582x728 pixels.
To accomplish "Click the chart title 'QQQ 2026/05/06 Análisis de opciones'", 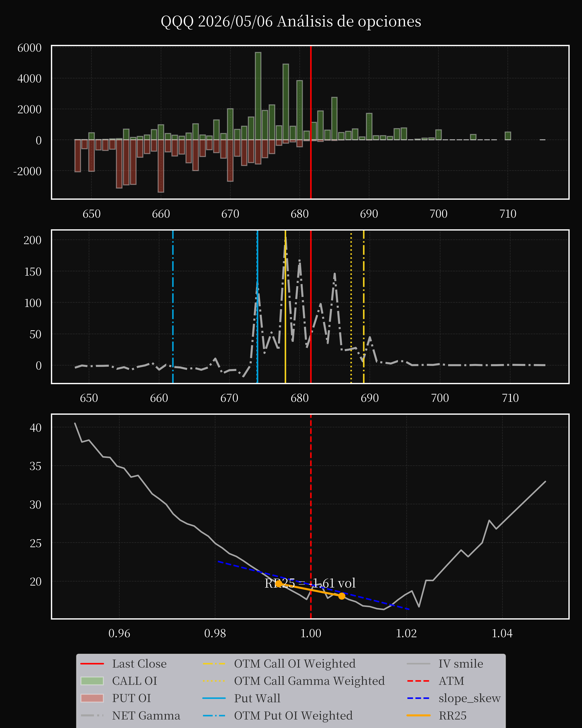I will [291, 22].
